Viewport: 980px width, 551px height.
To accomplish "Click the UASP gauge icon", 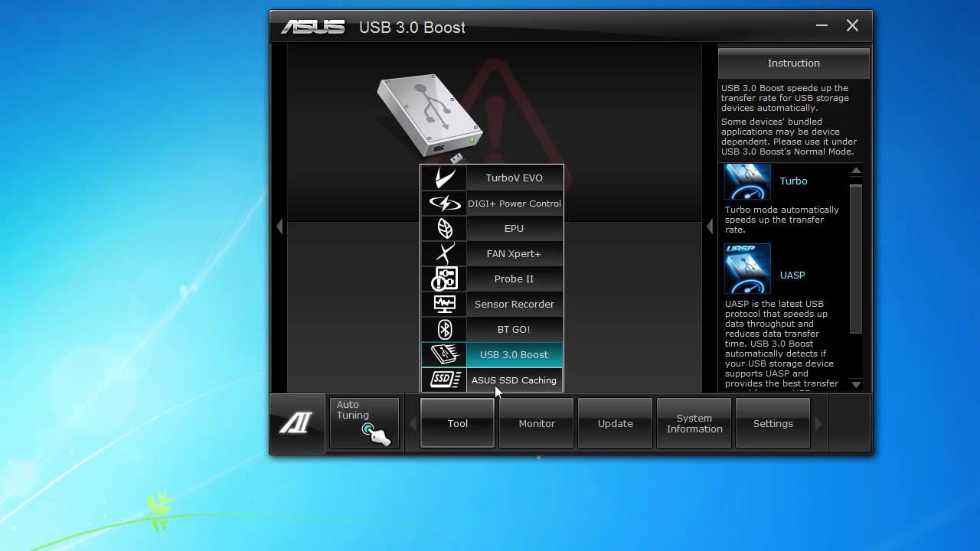I will [x=747, y=269].
